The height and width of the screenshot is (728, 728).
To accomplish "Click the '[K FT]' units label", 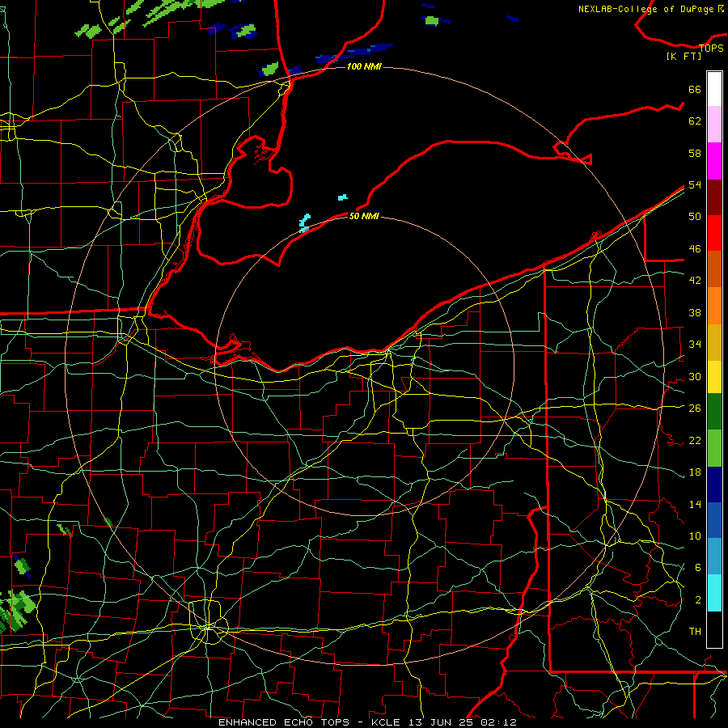I will click(x=684, y=56).
